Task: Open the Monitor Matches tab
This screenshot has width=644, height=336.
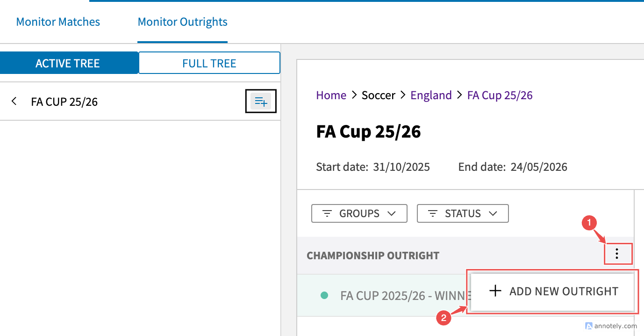Action: [x=58, y=22]
